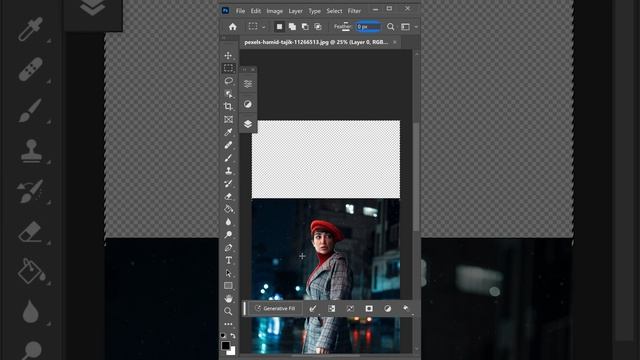The image size is (640, 360).
Task: Open the Search magnifier in options bar
Action: click(x=391, y=27)
